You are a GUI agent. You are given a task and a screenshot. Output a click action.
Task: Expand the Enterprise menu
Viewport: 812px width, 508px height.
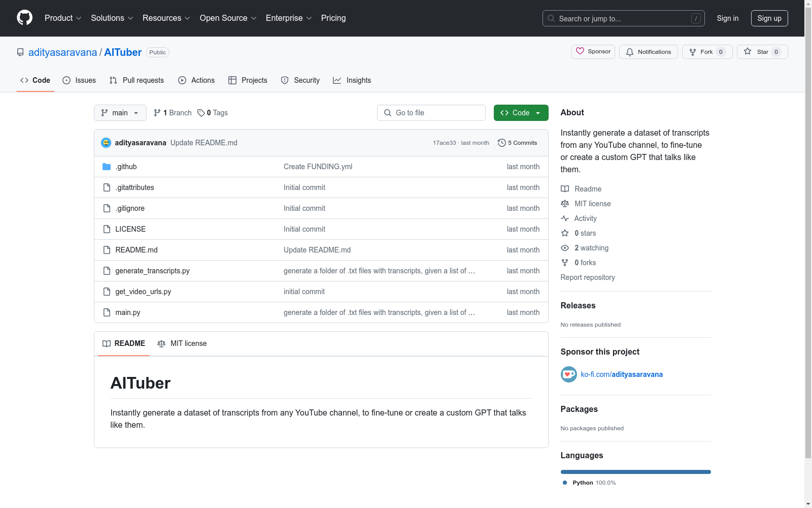(x=289, y=18)
